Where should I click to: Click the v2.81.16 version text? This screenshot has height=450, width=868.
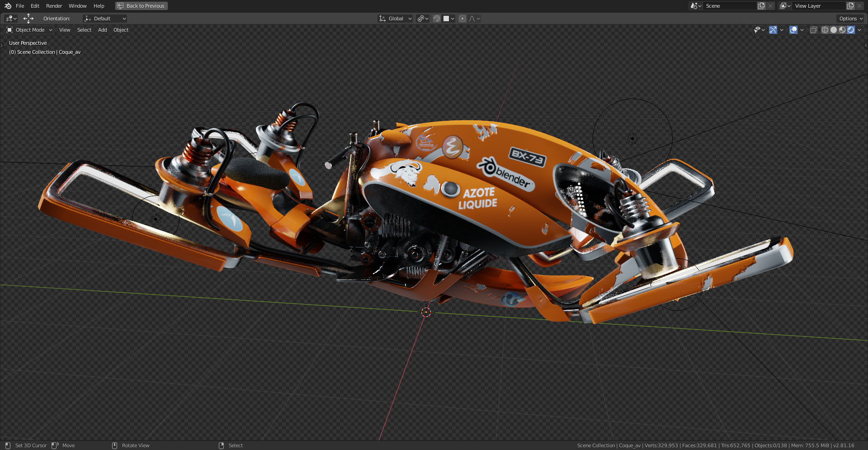click(x=844, y=445)
